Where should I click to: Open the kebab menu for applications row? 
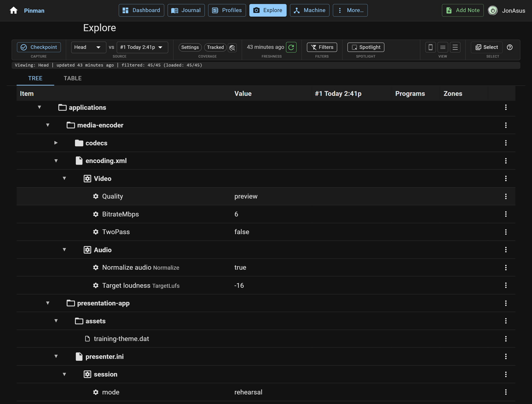click(x=506, y=107)
